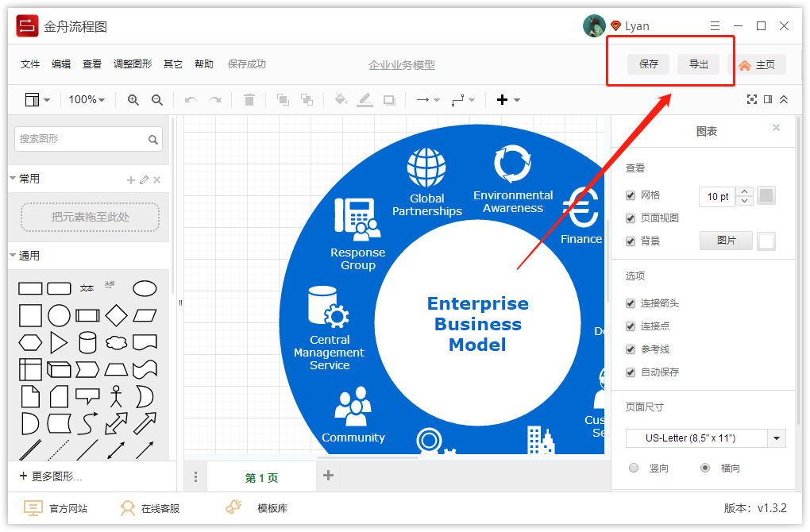Image resolution: width=810 pixels, height=532 pixels.
Task: Click the bring to front icon
Action: 283,100
